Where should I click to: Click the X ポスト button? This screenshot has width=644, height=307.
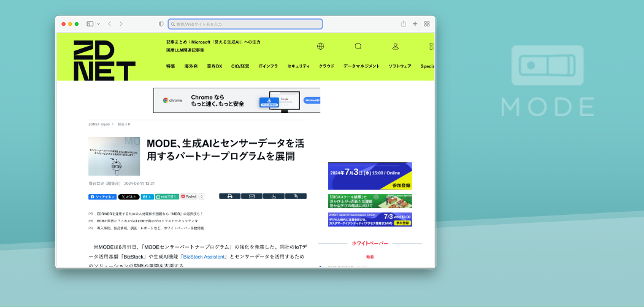coord(129,196)
